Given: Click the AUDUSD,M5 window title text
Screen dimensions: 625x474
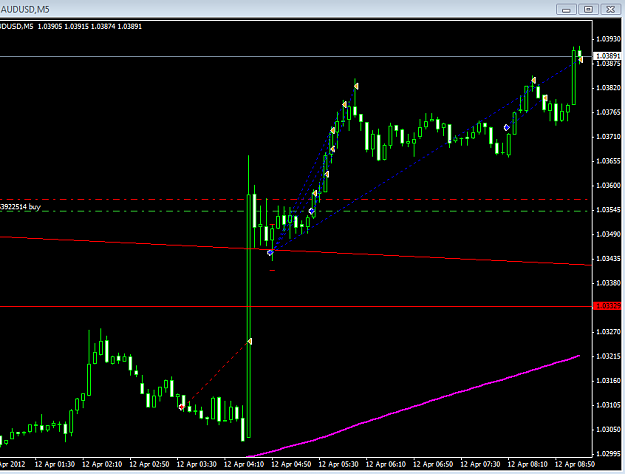Looking at the screenshot, I should click(25, 10).
